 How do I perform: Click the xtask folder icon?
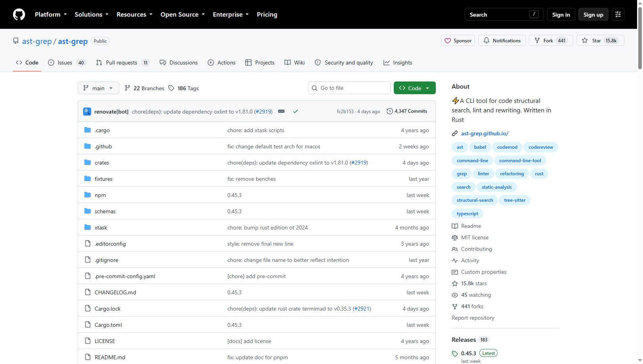pos(88,227)
